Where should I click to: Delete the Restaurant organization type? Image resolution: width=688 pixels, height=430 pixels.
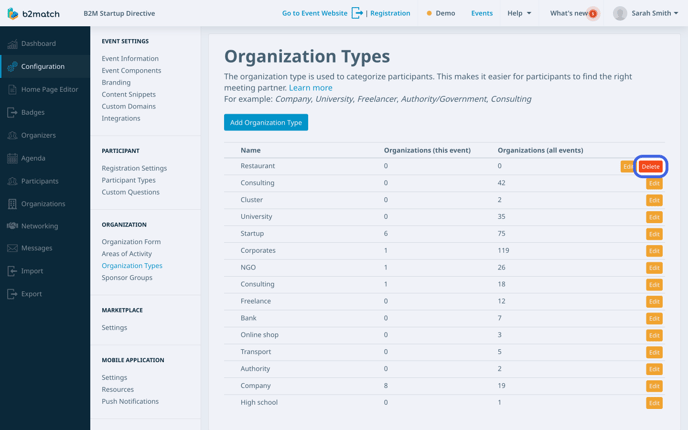pyautogui.click(x=650, y=166)
